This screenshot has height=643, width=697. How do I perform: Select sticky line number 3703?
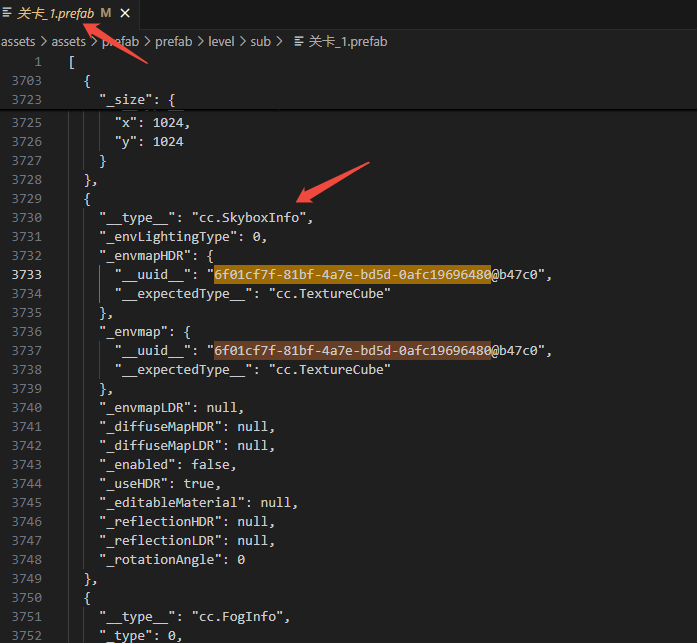click(x=27, y=81)
